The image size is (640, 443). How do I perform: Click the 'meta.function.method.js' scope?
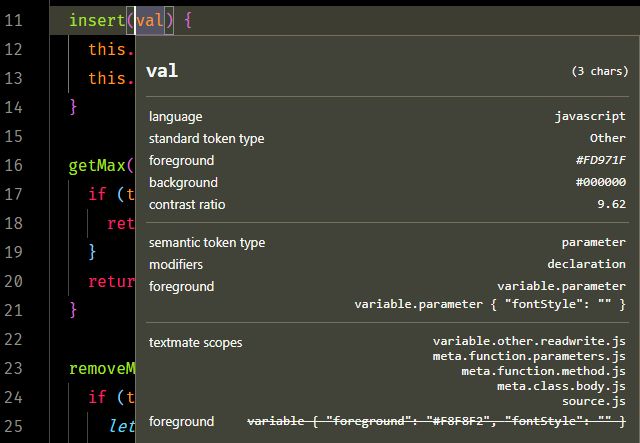(543, 371)
